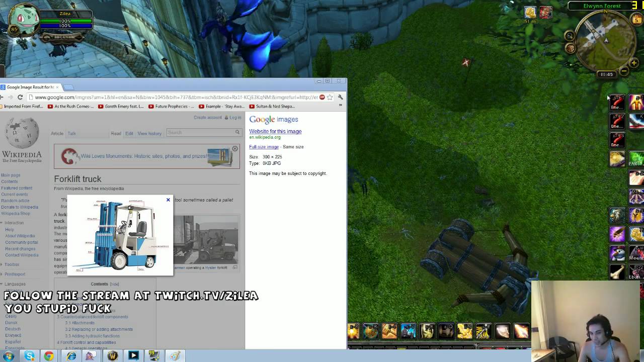
Task: Open the 'Future Prophecies' bookmark
Action: 172,107
